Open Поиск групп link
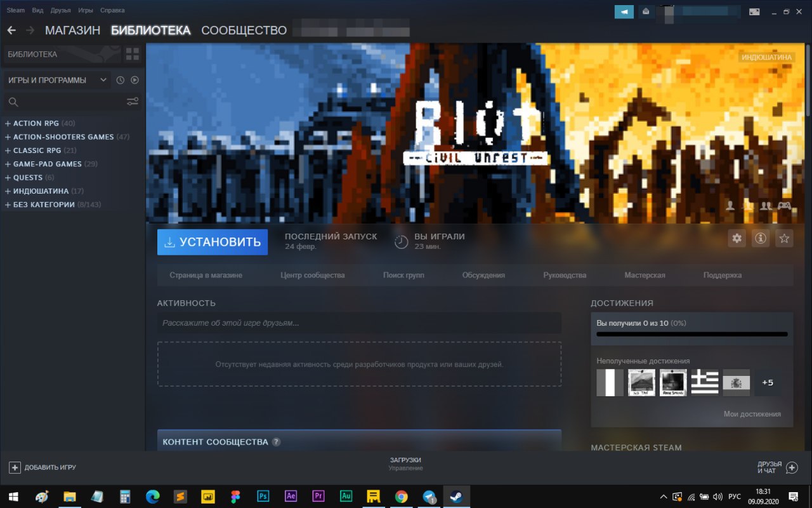This screenshot has width=812, height=508. pos(403,275)
